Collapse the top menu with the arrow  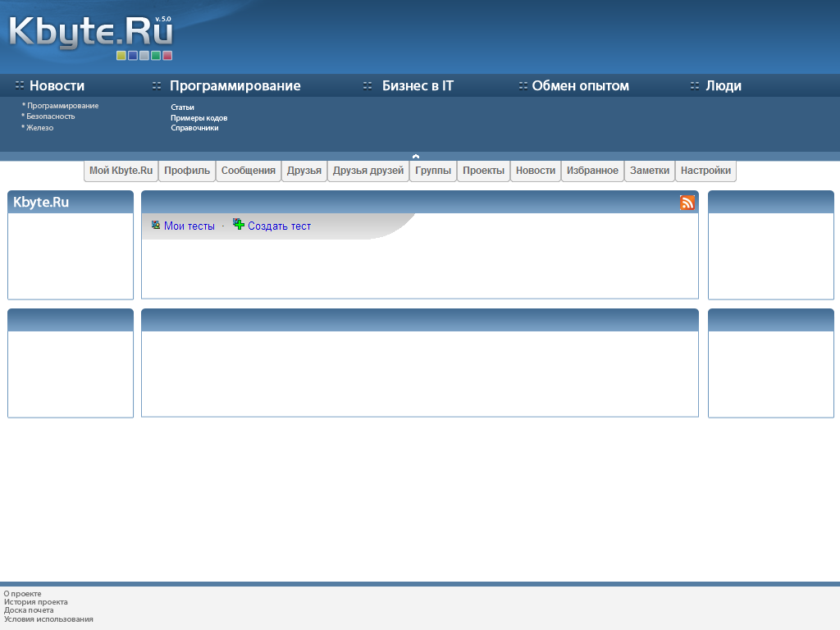click(x=416, y=157)
